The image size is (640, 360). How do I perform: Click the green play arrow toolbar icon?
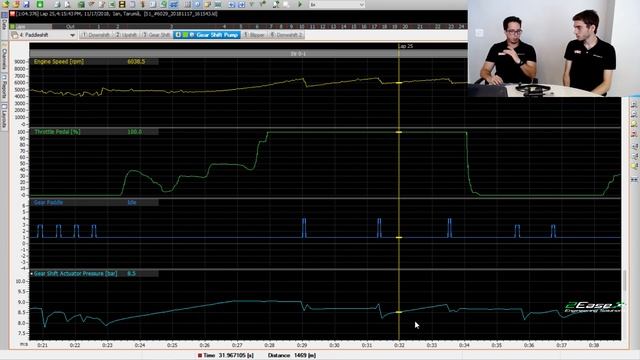[x=300, y=4]
